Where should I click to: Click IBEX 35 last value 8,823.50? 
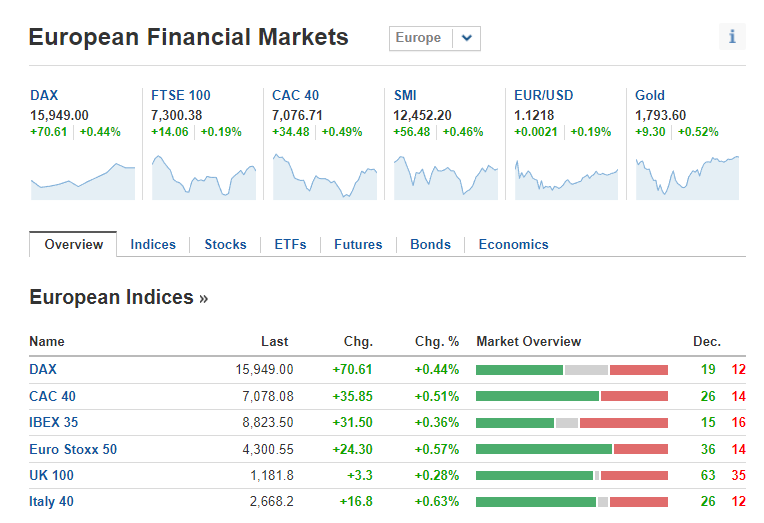[268, 422]
